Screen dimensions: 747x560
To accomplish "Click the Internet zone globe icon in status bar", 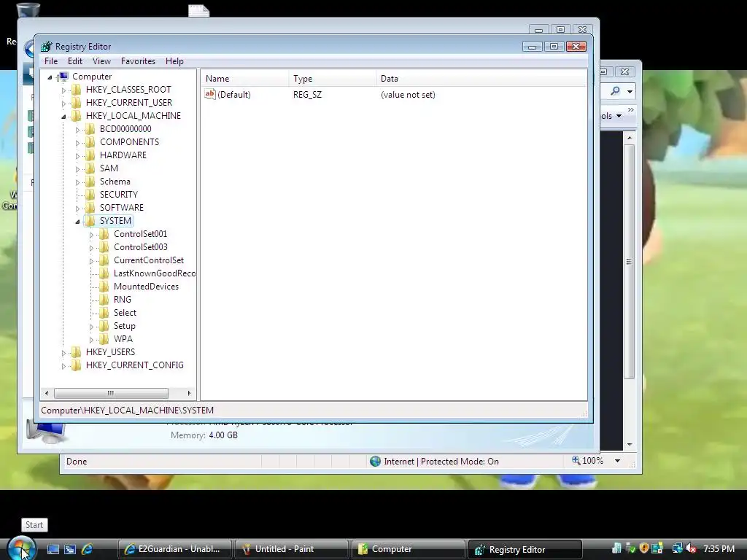I will click(376, 461).
